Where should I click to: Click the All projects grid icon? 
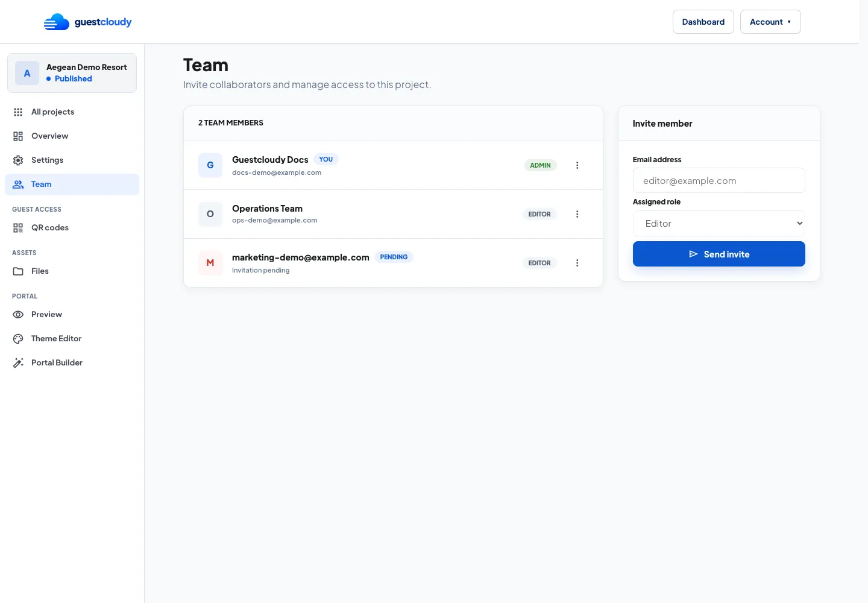tap(18, 112)
